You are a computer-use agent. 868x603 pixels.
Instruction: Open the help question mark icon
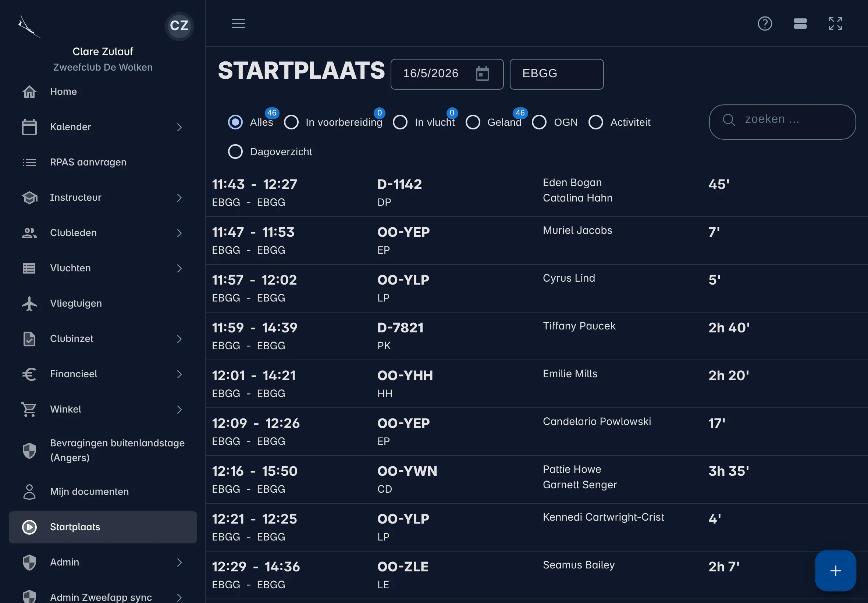tap(765, 24)
